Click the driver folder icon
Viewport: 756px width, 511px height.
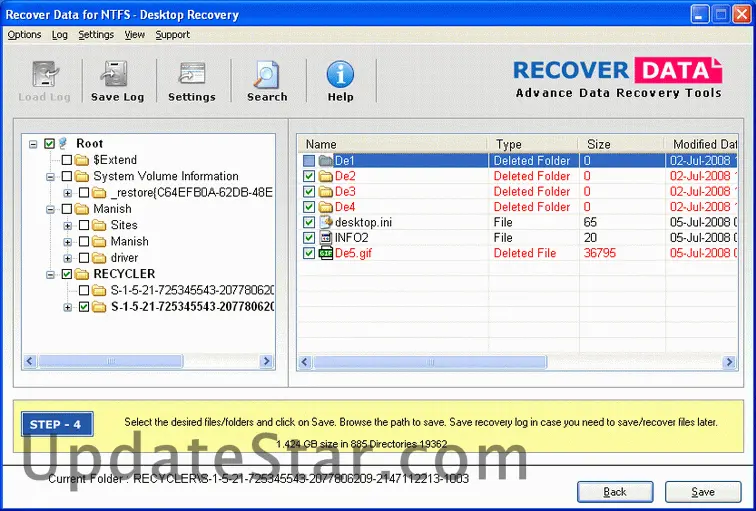tap(99, 257)
